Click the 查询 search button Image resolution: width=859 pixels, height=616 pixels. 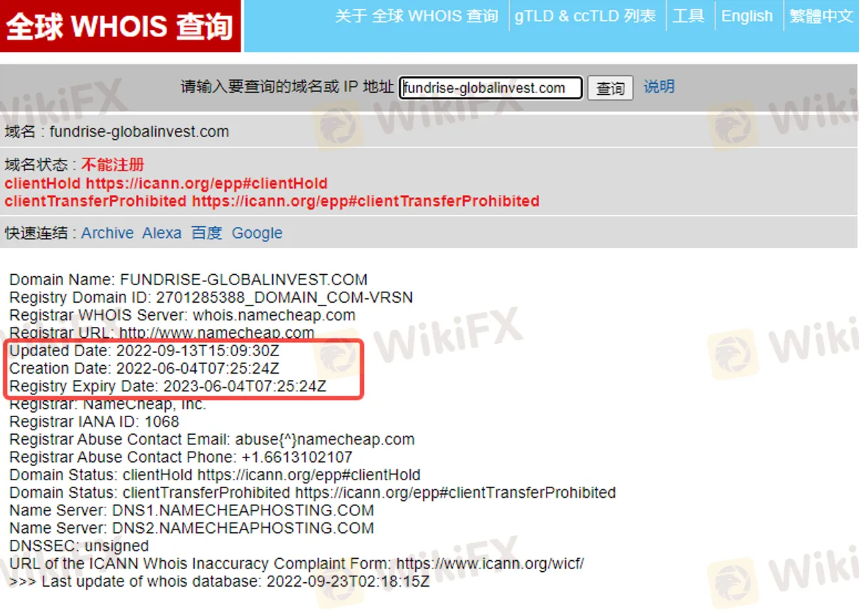(610, 88)
